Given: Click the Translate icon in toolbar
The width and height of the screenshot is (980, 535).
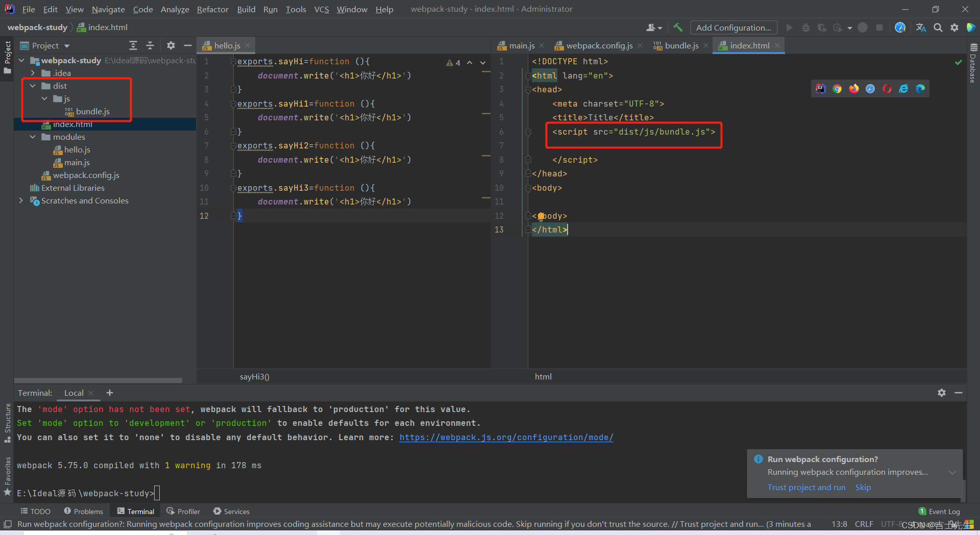Looking at the screenshot, I should [x=921, y=28].
